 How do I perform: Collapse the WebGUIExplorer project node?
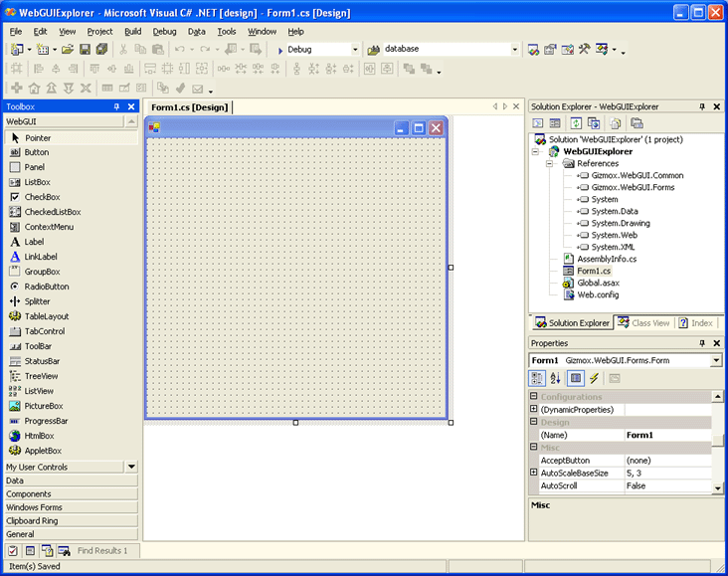click(535, 151)
